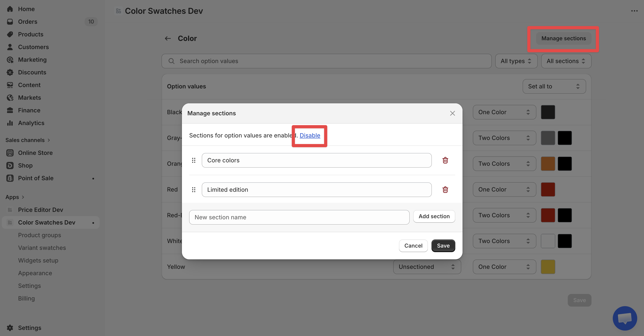Viewport: 644px width, 336px height.
Task: Click the search magnifier icon
Action: [171, 61]
